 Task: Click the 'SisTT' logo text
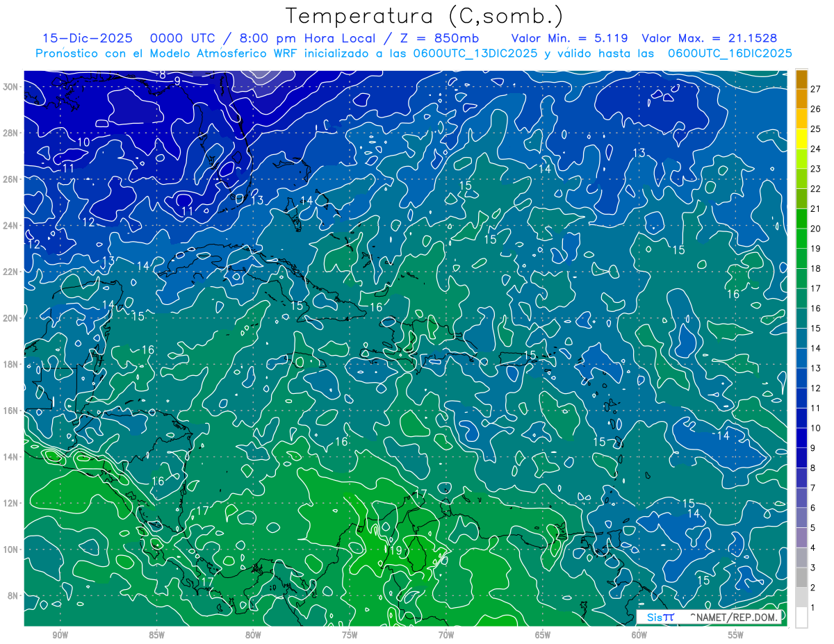click(x=660, y=617)
